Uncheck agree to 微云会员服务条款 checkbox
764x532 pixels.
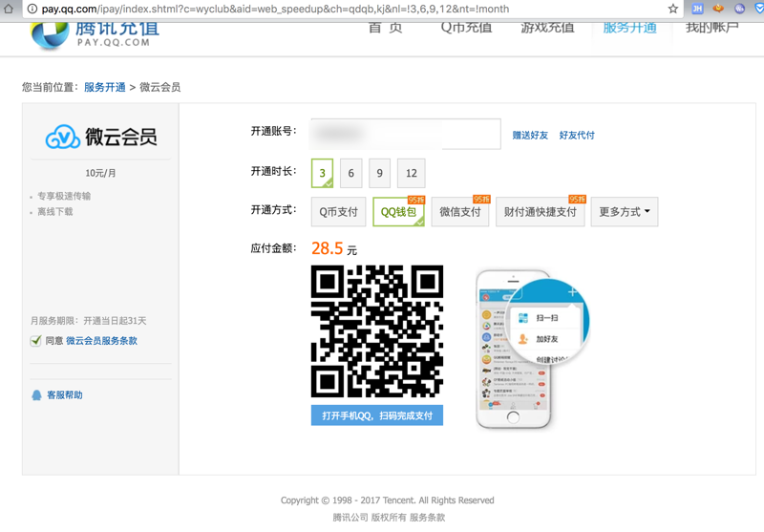point(35,341)
